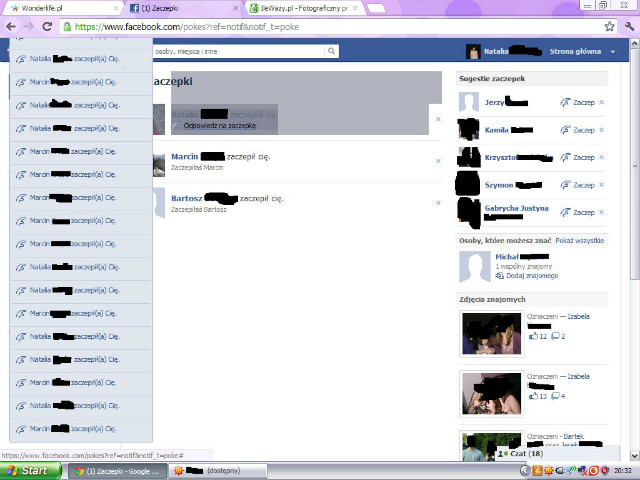
Task: Close the IleWazy.pl tab
Action: [x=355, y=8]
